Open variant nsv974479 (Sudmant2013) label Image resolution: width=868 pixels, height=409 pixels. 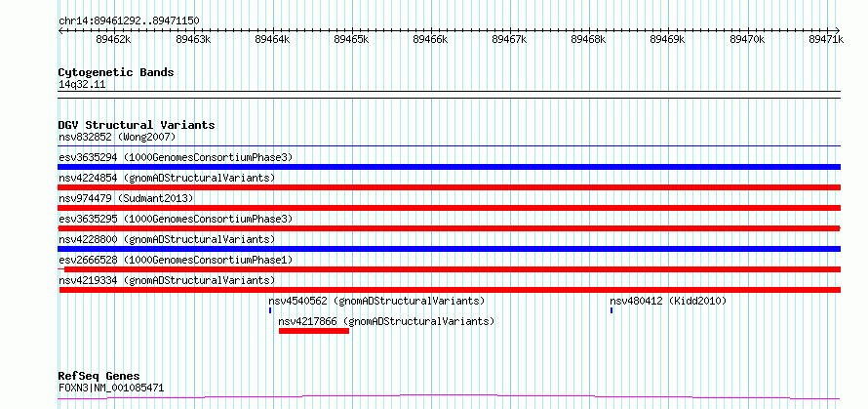point(126,198)
